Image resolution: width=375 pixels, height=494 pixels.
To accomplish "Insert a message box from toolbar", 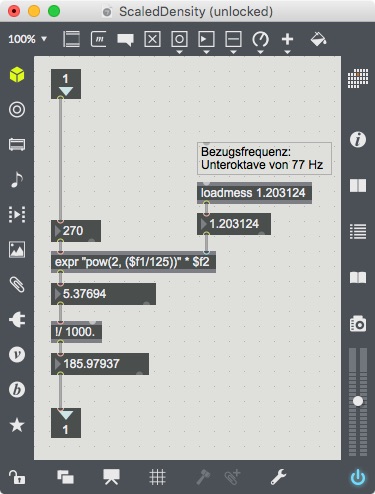I will (98, 39).
